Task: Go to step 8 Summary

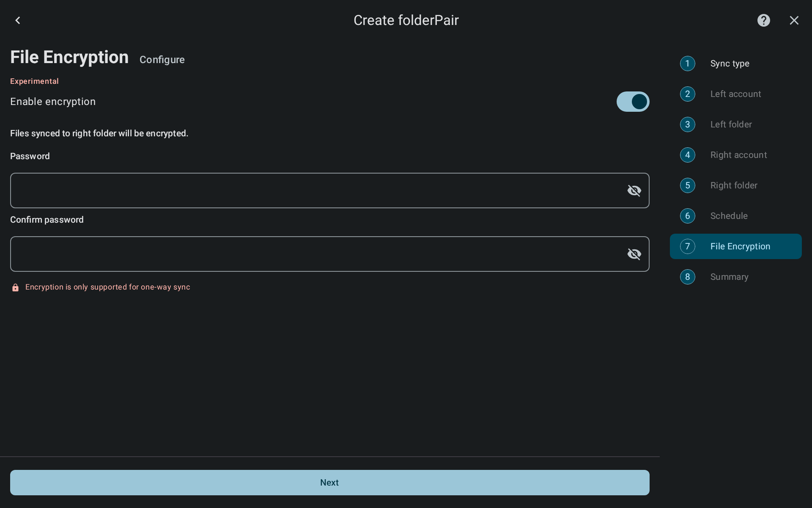Action: click(735, 277)
